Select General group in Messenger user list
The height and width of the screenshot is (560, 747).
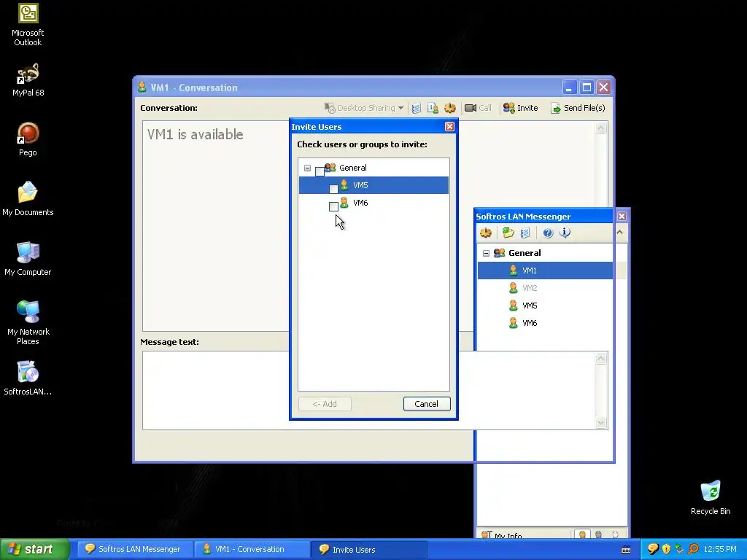[x=524, y=253]
